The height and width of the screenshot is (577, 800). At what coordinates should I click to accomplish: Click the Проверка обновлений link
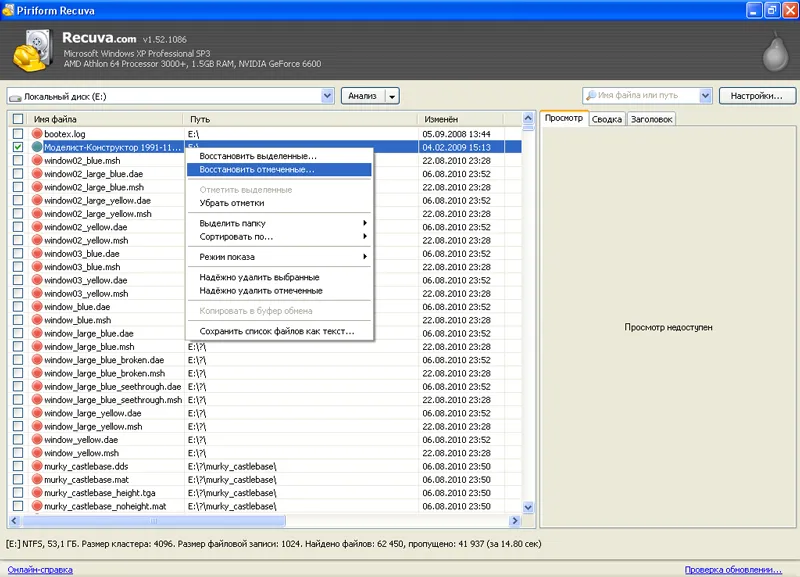click(733, 570)
